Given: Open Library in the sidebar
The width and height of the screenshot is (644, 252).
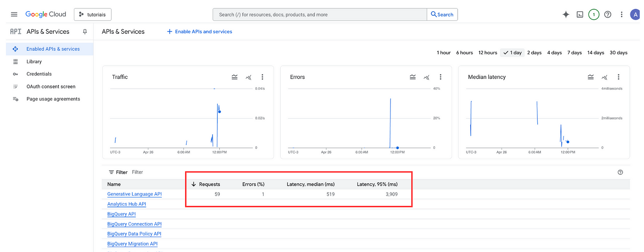Looking at the screenshot, I should pos(34,61).
